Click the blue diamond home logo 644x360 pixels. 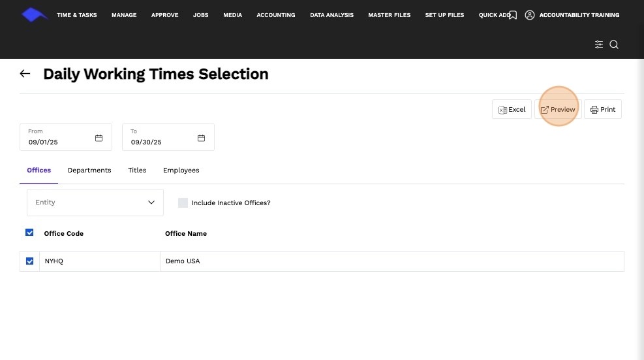[34, 15]
